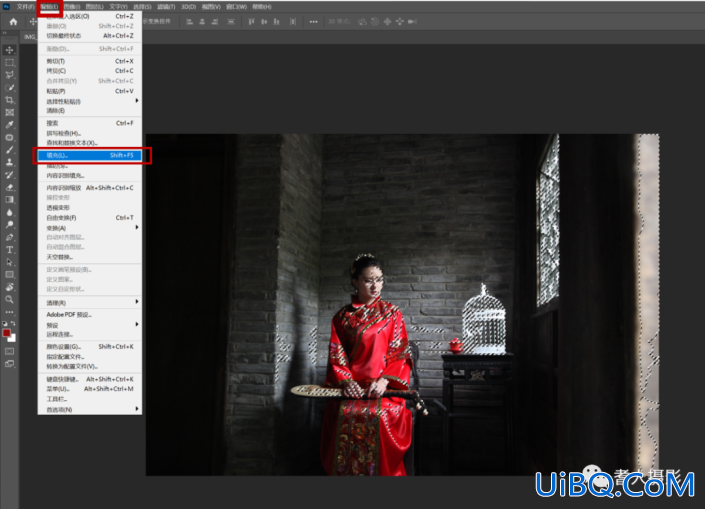The width and height of the screenshot is (705, 509).
Task: Expand the 选择性粘贴 submenu
Action: pos(89,101)
